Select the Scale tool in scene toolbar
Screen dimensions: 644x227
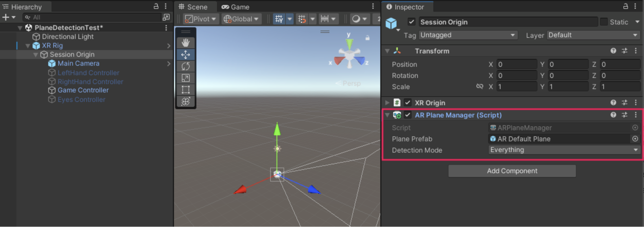[185, 78]
